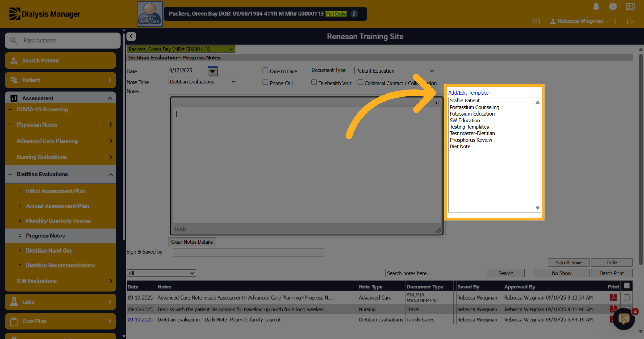
Task: Check print box for Advanced Care note row
Action: tap(627, 297)
